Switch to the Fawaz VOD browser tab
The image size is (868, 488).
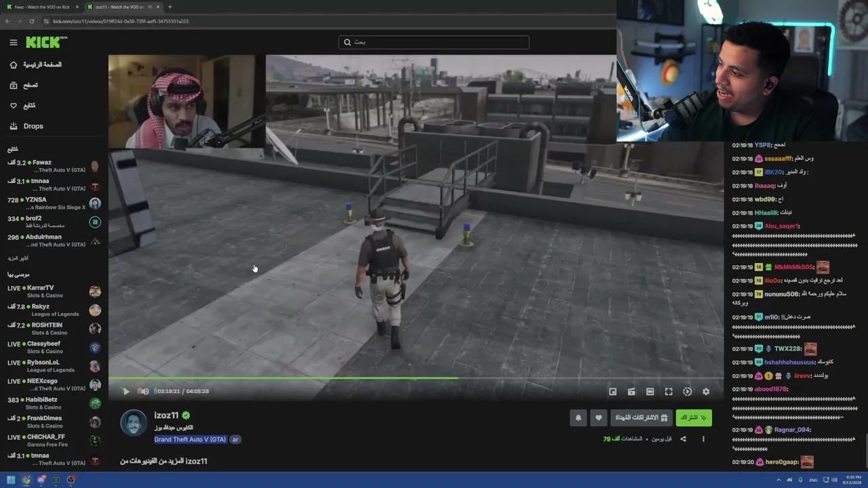(x=41, y=7)
